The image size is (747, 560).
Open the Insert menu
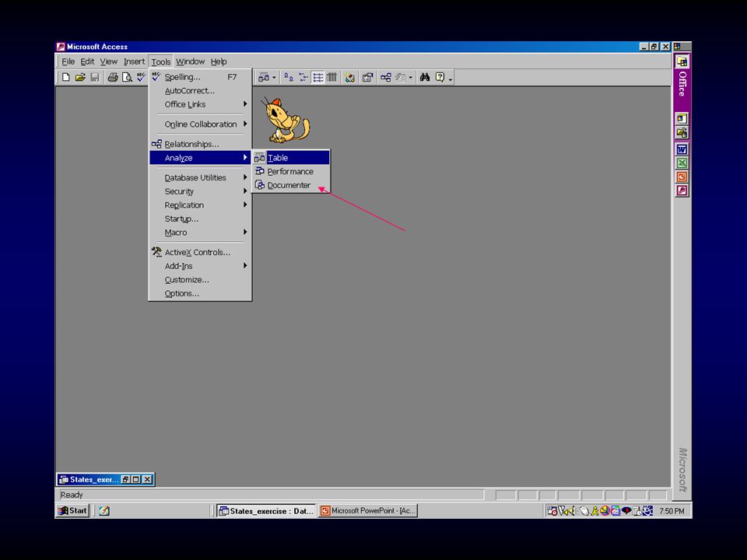tap(134, 61)
